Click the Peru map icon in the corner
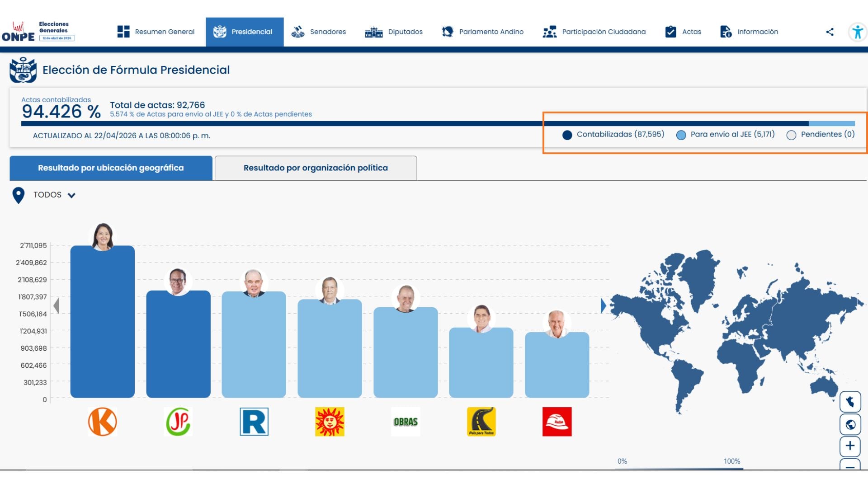This screenshot has height=488, width=868. [x=850, y=401]
